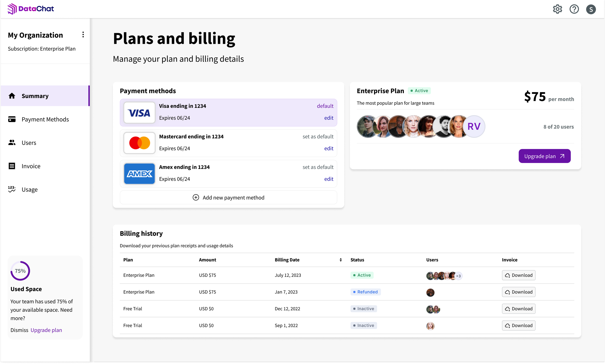
Task: Open My Organization options menu
Action: pyautogui.click(x=83, y=35)
